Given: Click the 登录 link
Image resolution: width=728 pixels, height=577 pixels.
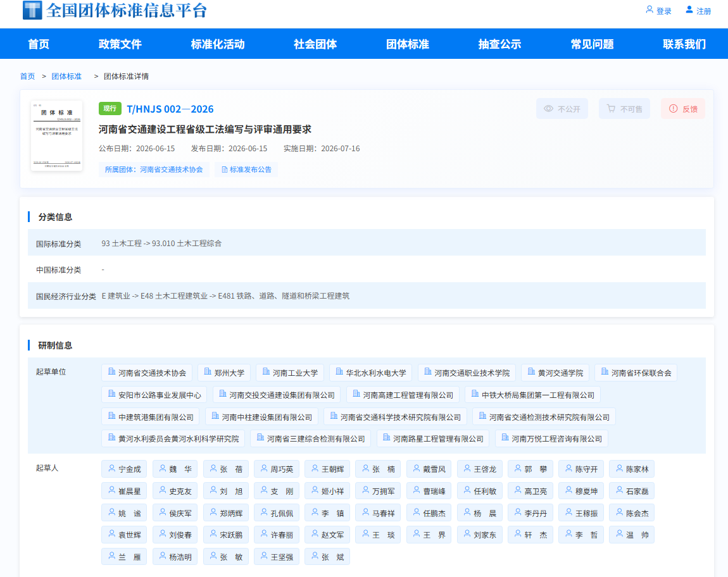Looking at the screenshot, I should pos(664,11).
